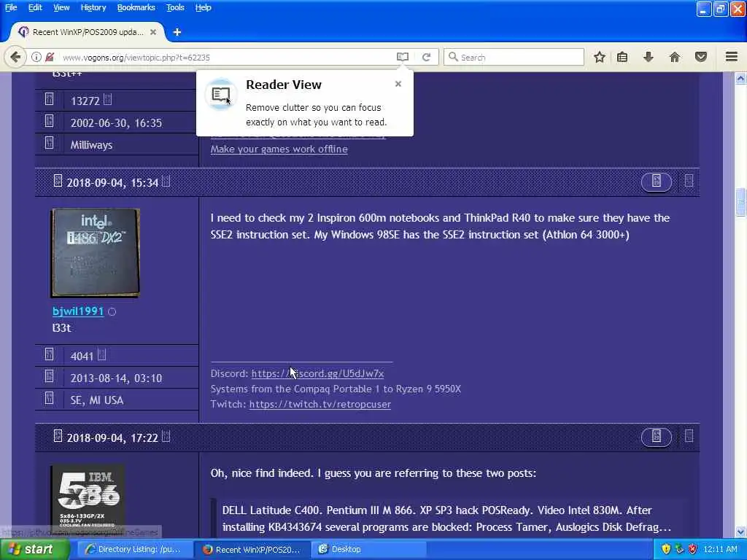747x560 pixels.
Task: Click posts icon next to 13272
Action: coord(49,99)
